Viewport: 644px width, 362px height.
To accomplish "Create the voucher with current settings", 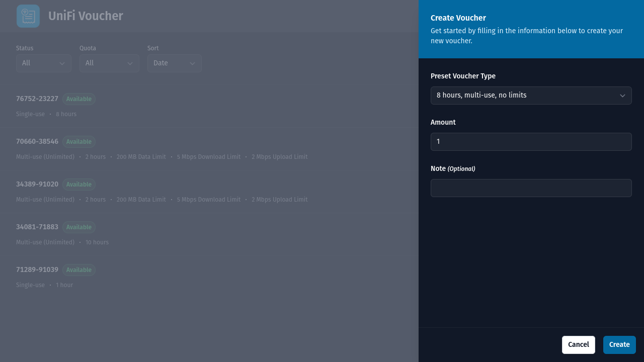I will [x=619, y=344].
